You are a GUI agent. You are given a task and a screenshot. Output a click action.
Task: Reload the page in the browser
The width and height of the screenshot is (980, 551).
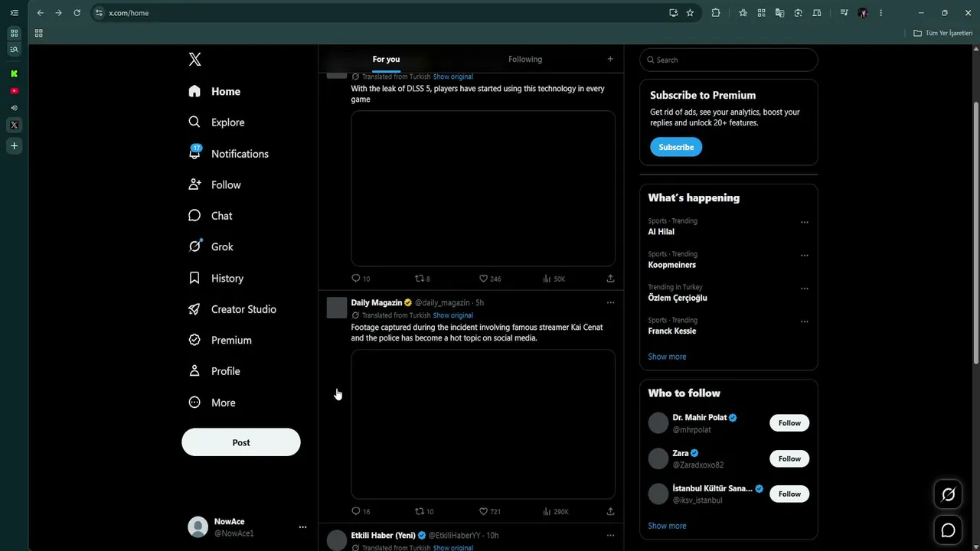(77, 13)
